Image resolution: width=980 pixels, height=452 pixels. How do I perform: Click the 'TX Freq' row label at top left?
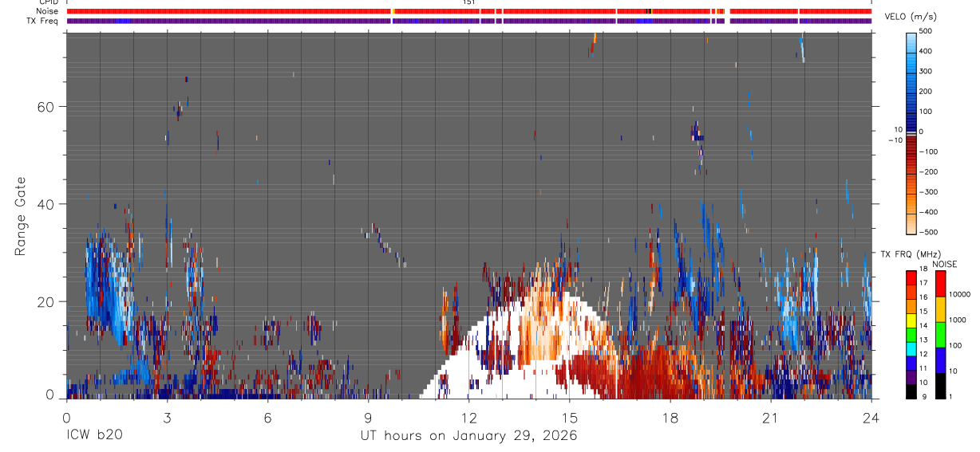[42, 21]
